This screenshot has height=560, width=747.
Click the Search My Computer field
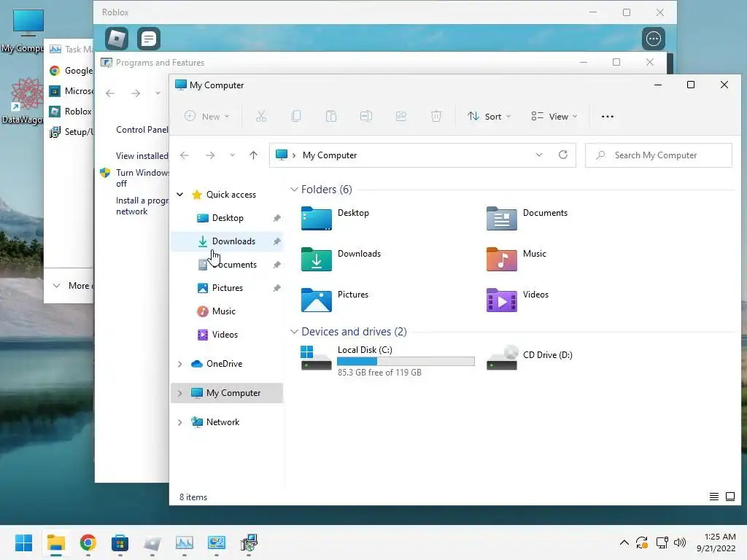point(659,155)
